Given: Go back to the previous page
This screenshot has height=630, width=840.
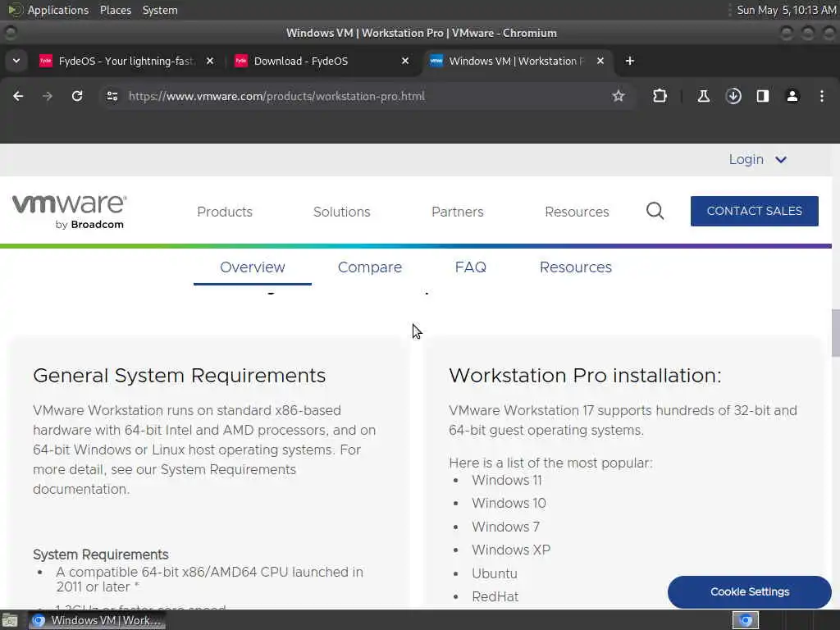Looking at the screenshot, I should [18, 96].
